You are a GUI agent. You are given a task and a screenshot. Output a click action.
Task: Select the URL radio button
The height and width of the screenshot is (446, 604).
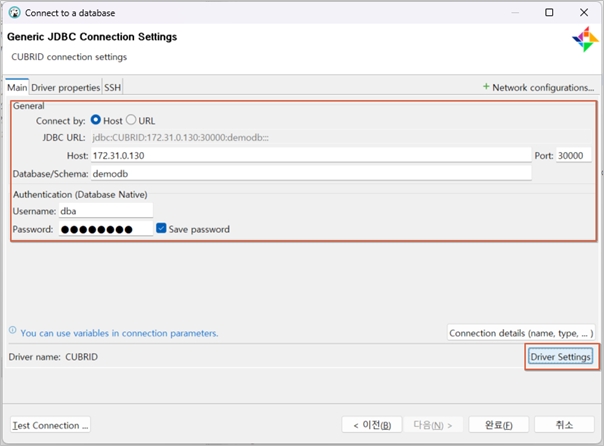[x=131, y=120]
